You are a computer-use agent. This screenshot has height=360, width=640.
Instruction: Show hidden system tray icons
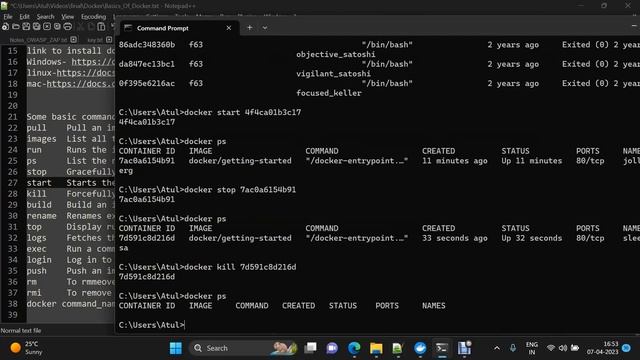pos(497,348)
